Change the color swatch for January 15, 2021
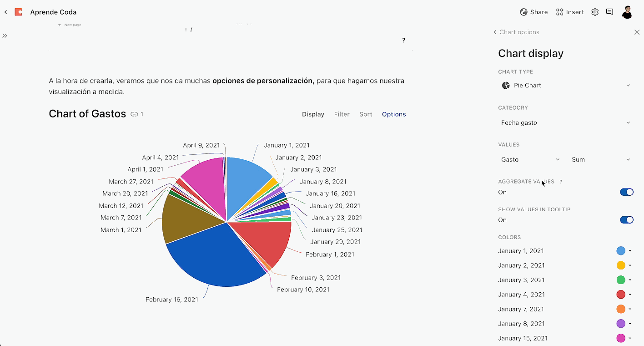This screenshot has width=644, height=346. (621, 338)
